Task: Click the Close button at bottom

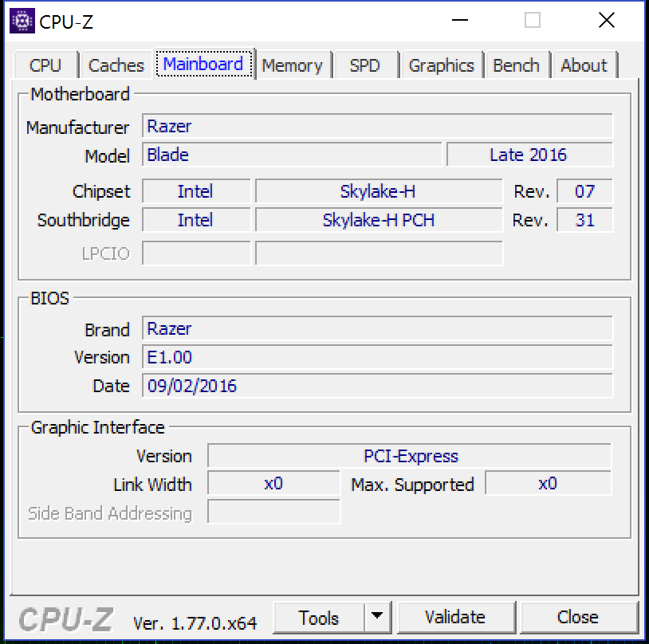Action: 577,618
